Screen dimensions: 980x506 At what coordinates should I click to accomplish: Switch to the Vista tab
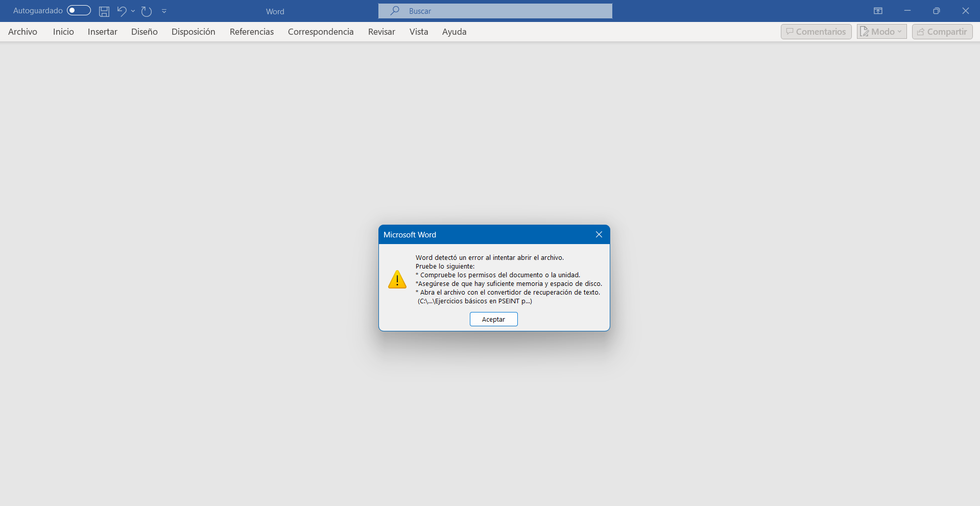coord(419,32)
